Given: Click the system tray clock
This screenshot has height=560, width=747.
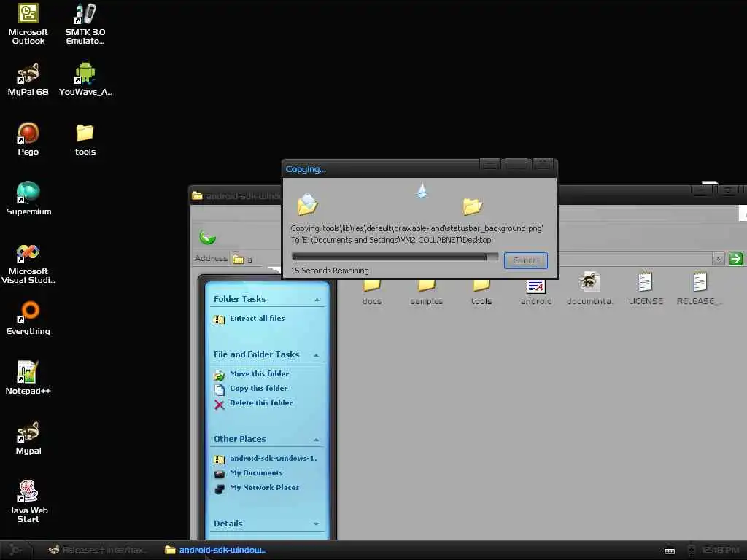Looking at the screenshot, I should pos(720,550).
